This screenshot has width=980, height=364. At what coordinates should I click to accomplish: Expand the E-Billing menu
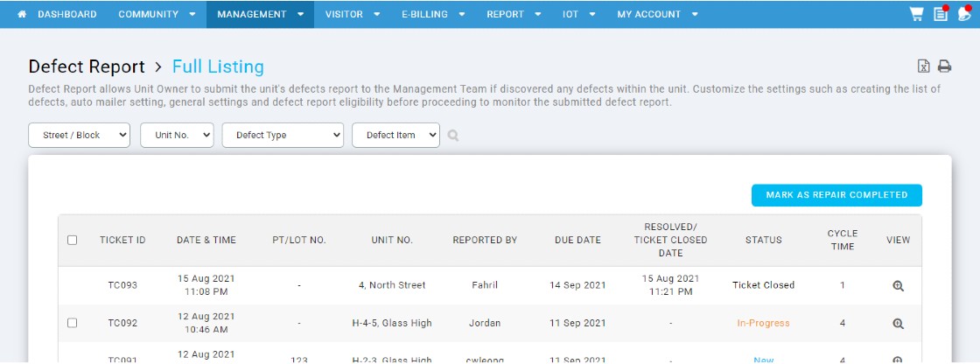pos(433,14)
